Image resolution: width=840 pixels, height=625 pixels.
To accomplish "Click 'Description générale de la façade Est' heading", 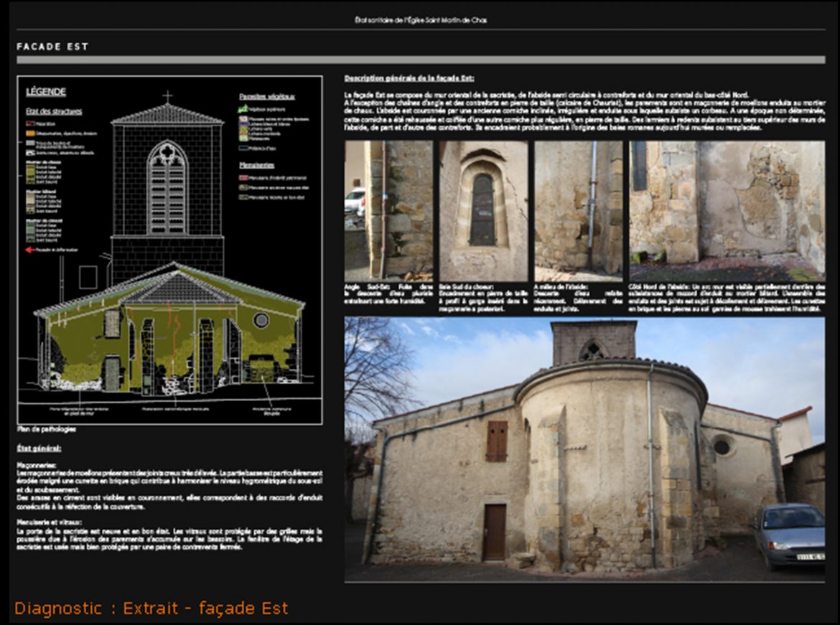I will (409, 78).
